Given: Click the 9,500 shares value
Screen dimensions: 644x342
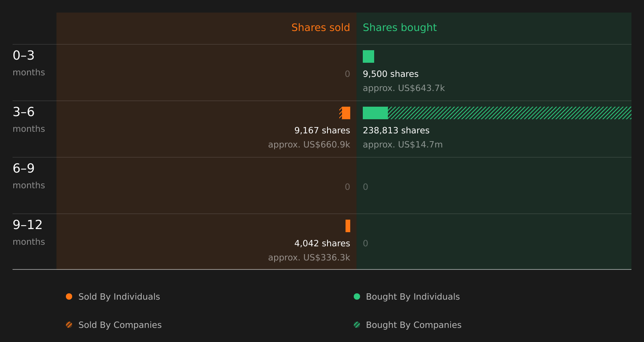Looking at the screenshot, I should coord(391,74).
